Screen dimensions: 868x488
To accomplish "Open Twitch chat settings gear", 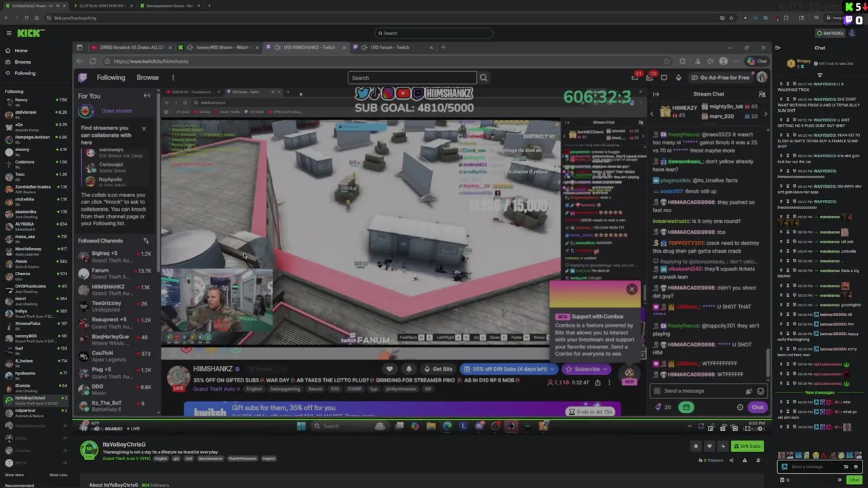I will pyautogui.click(x=740, y=407).
